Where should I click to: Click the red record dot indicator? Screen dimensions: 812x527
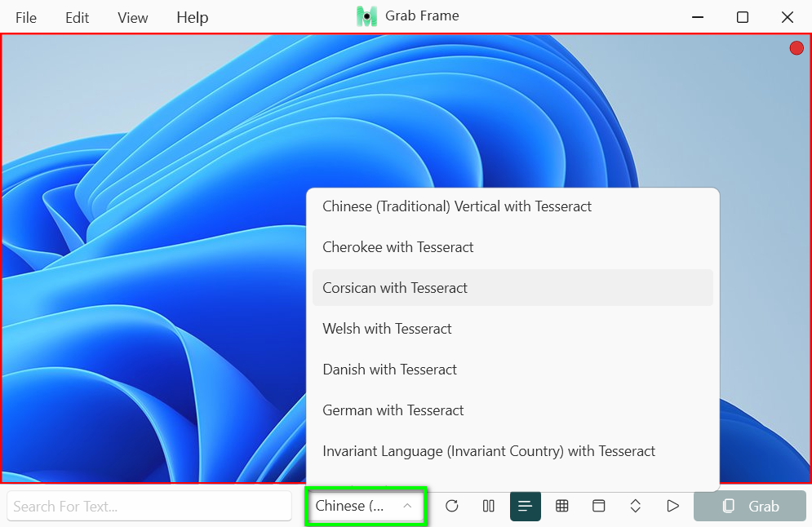(796, 48)
